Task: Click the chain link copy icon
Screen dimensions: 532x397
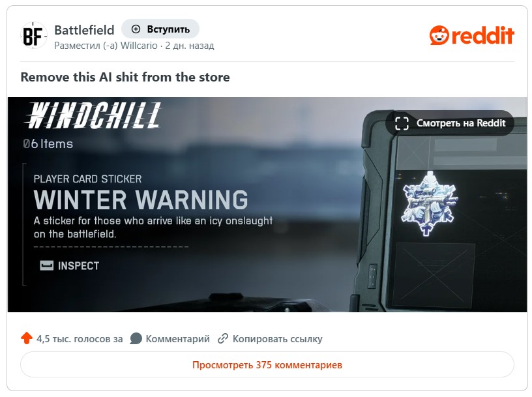Action: [x=222, y=338]
